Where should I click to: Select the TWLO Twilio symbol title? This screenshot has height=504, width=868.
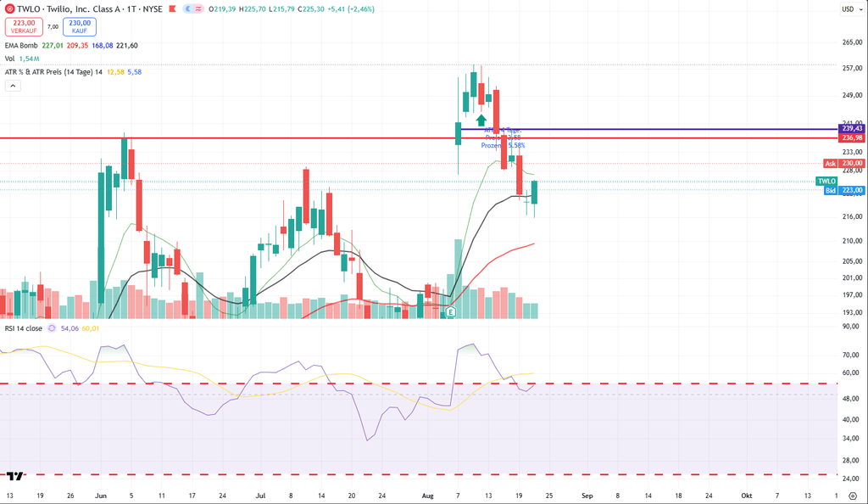[x=90, y=8]
